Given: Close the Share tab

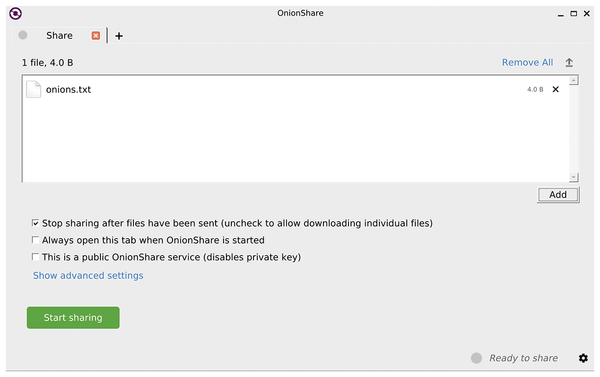Looking at the screenshot, I should [96, 36].
